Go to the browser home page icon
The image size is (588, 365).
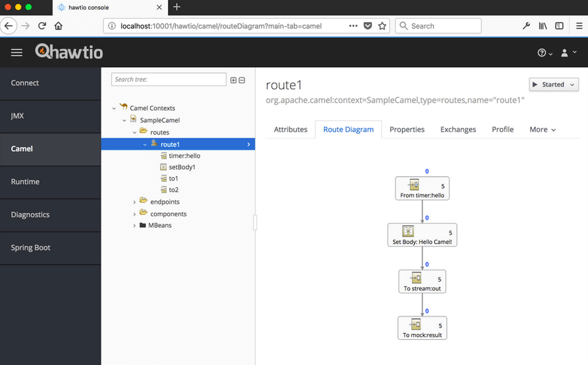click(58, 26)
